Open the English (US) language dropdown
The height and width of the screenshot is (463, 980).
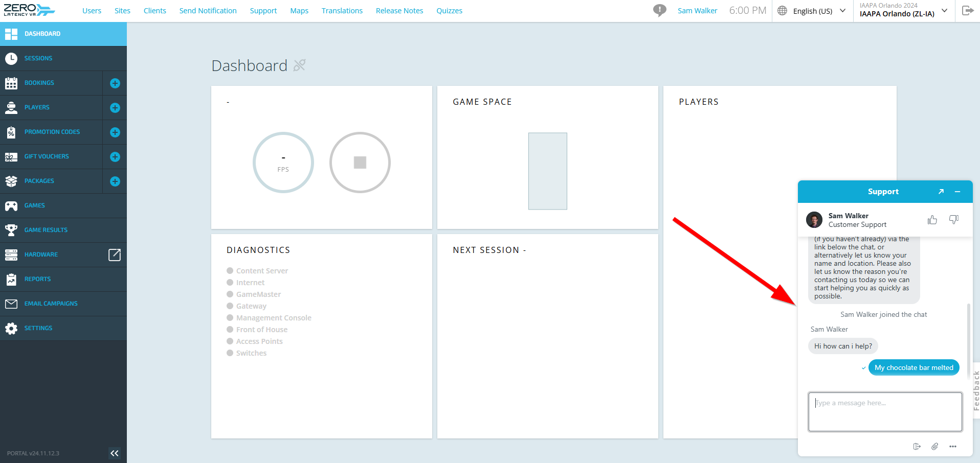[819, 11]
